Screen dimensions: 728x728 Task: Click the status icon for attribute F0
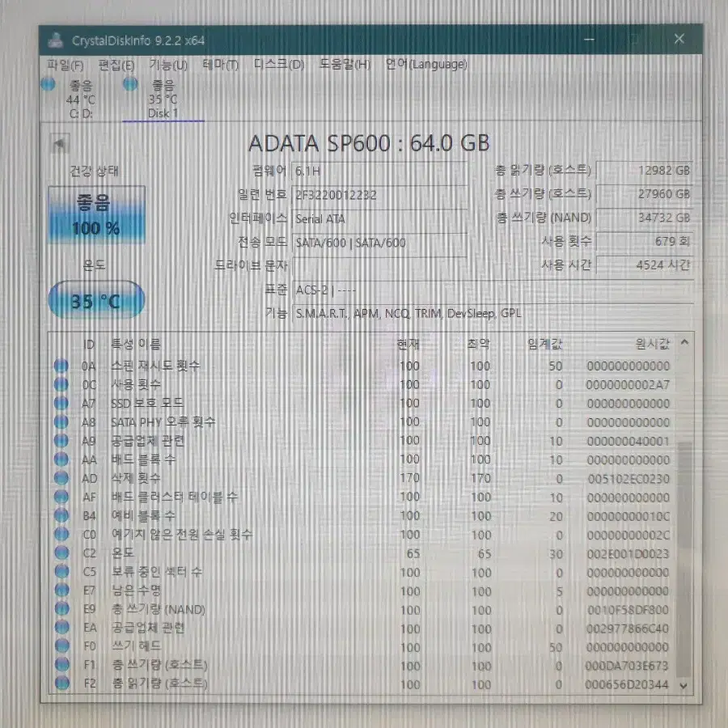click(x=61, y=645)
